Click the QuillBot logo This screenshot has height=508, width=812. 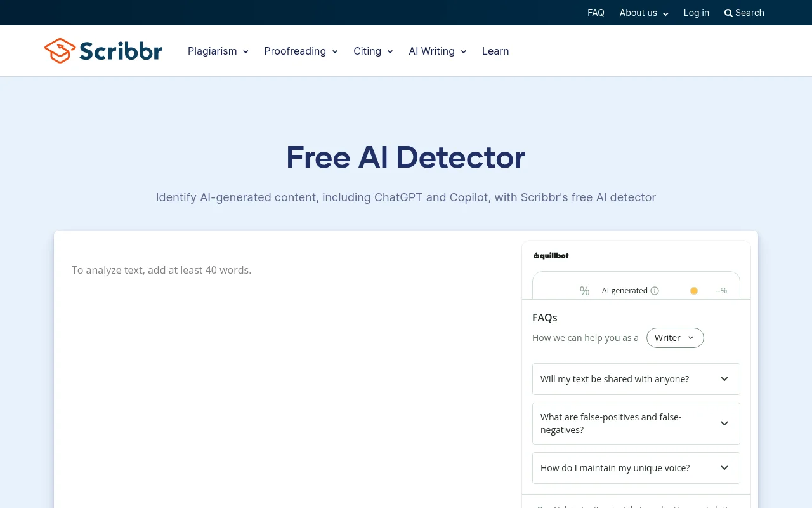tap(551, 256)
